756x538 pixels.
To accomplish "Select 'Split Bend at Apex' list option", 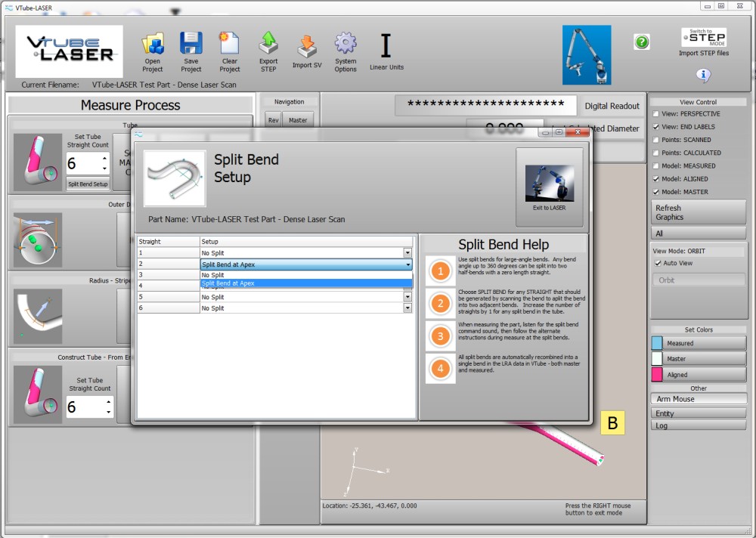I will click(x=305, y=283).
